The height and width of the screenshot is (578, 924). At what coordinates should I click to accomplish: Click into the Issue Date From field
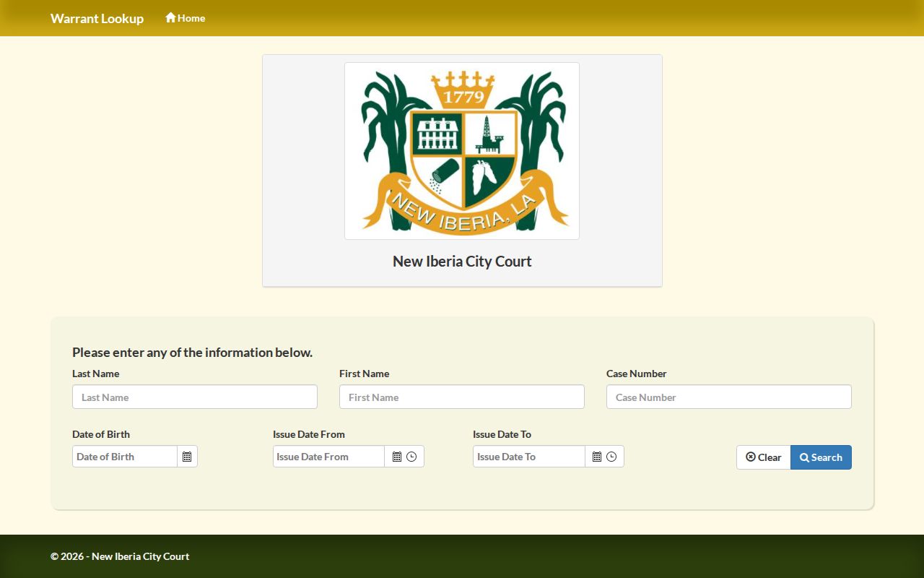[328, 457]
